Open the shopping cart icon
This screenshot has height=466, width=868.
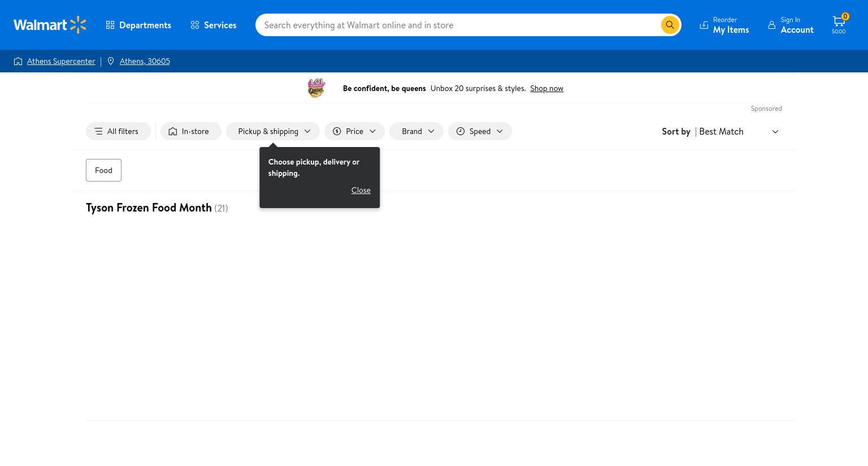coord(839,21)
